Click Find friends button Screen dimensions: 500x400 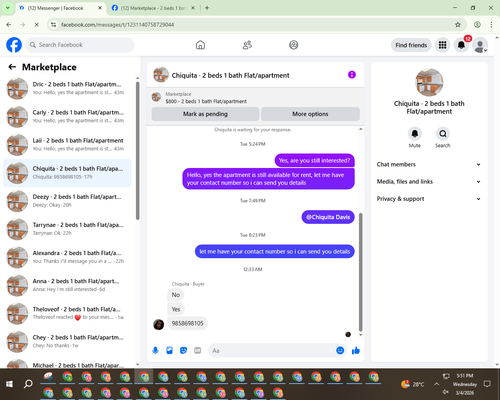[411, 45]
